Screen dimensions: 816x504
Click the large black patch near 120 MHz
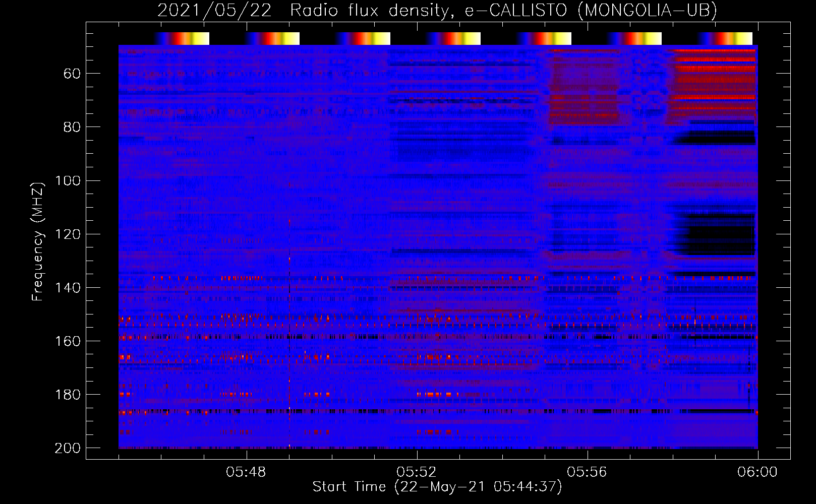click(719, 234)
